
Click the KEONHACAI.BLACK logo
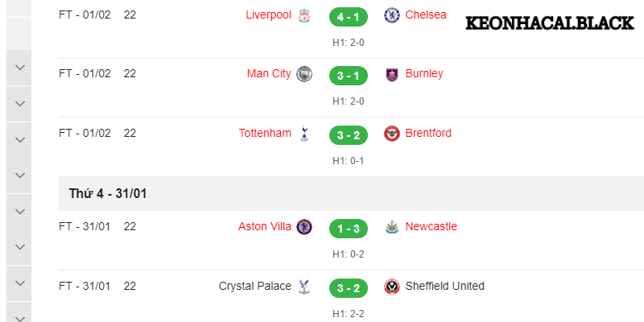click(x=549, y=23)
